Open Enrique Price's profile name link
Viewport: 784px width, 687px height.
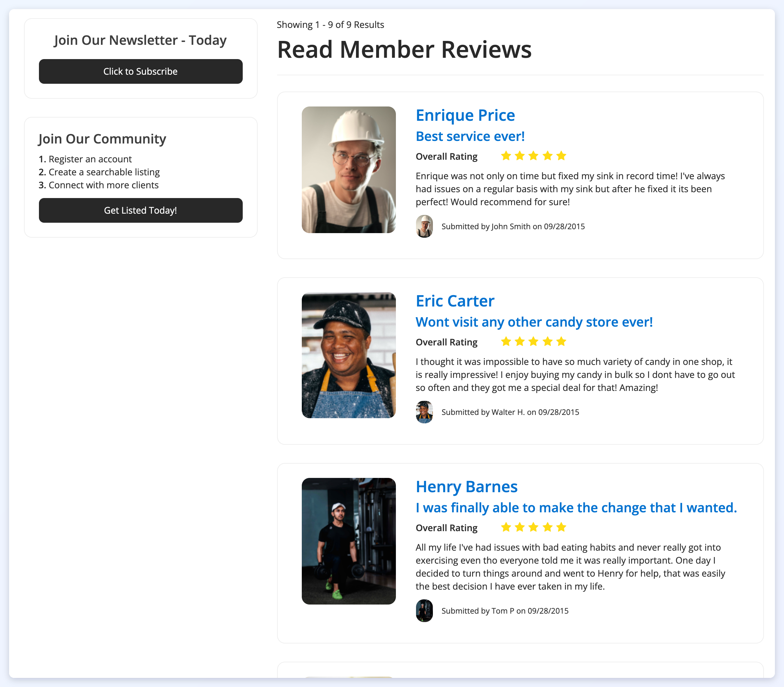click(465, 115)
